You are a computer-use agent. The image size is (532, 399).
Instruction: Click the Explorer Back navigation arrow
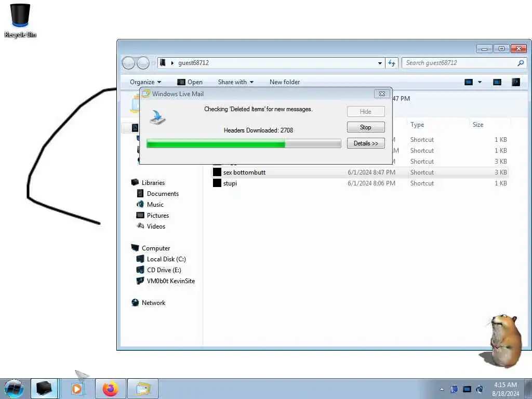click(x=128, y=63)
